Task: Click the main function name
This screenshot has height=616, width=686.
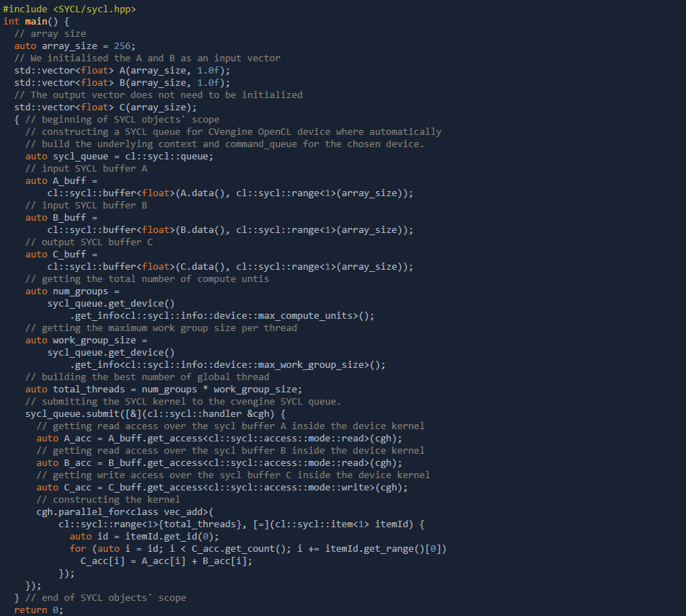Action: click(x=36, y=21)
